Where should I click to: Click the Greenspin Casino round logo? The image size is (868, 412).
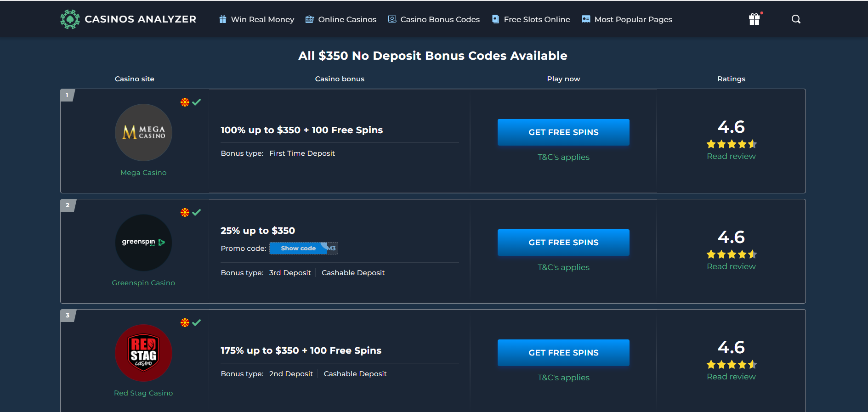pos(143,243)
